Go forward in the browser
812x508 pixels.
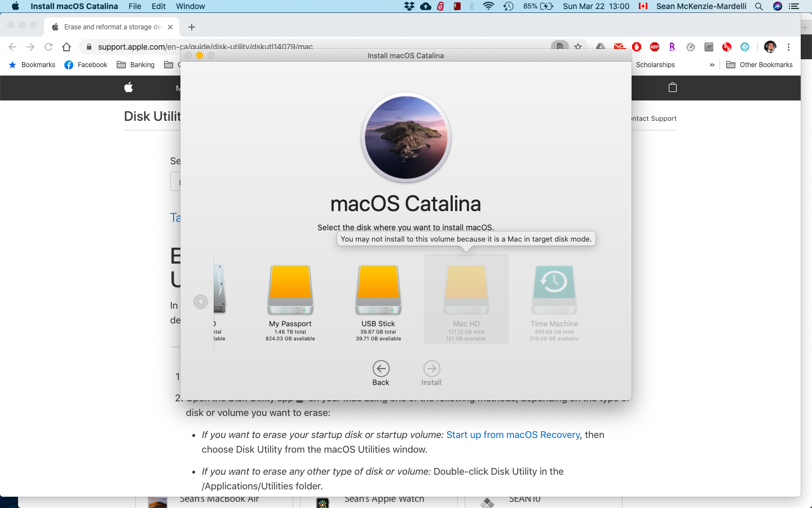(30, 47)
